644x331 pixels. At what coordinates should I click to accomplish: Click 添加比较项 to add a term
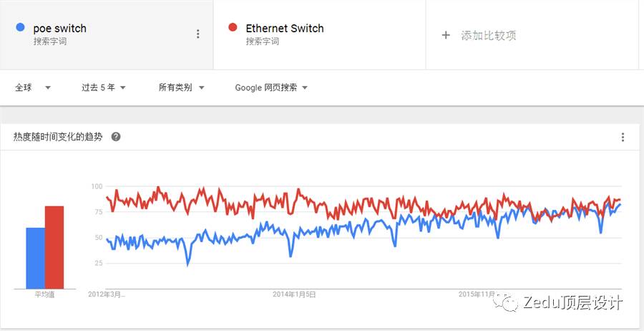click(488, 36)
